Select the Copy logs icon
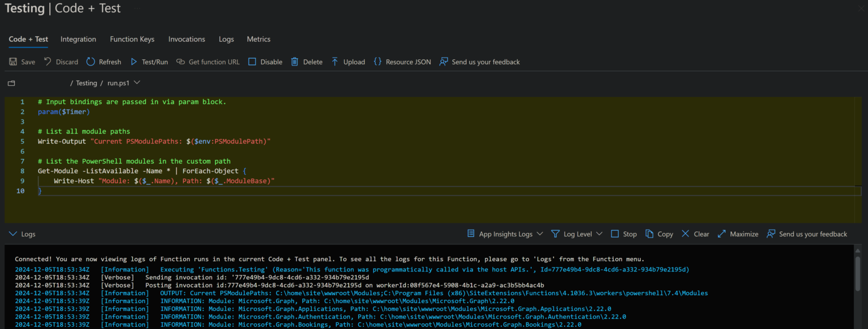Viewport: 868px width, 329px height. point(650,234)
